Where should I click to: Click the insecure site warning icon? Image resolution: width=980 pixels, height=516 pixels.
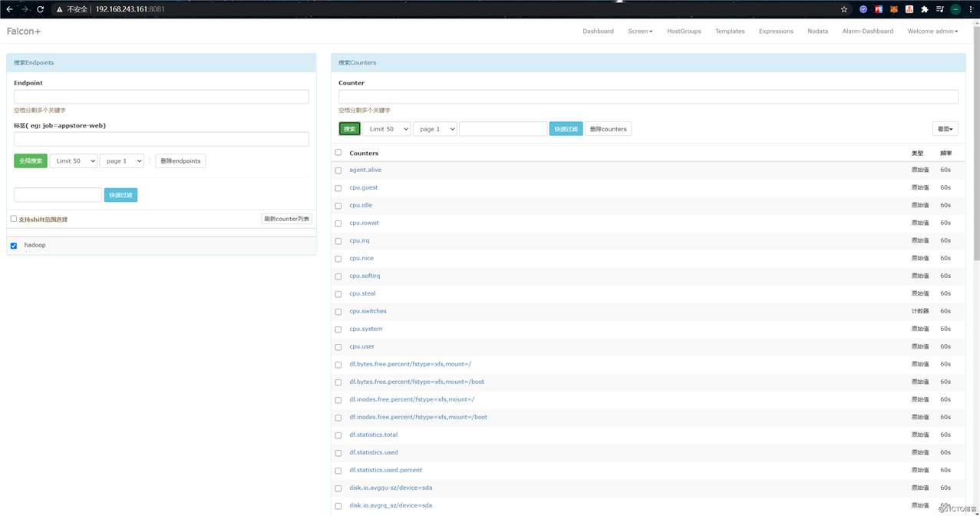pos(59,9)
